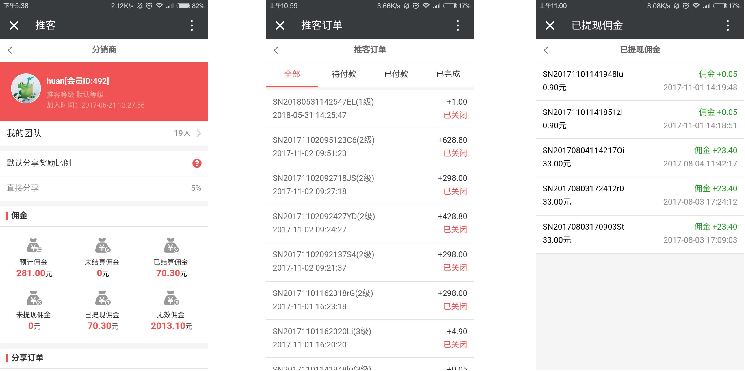
Task: Tap the 累计佣金 money bag icon
Action: [34, 246]
